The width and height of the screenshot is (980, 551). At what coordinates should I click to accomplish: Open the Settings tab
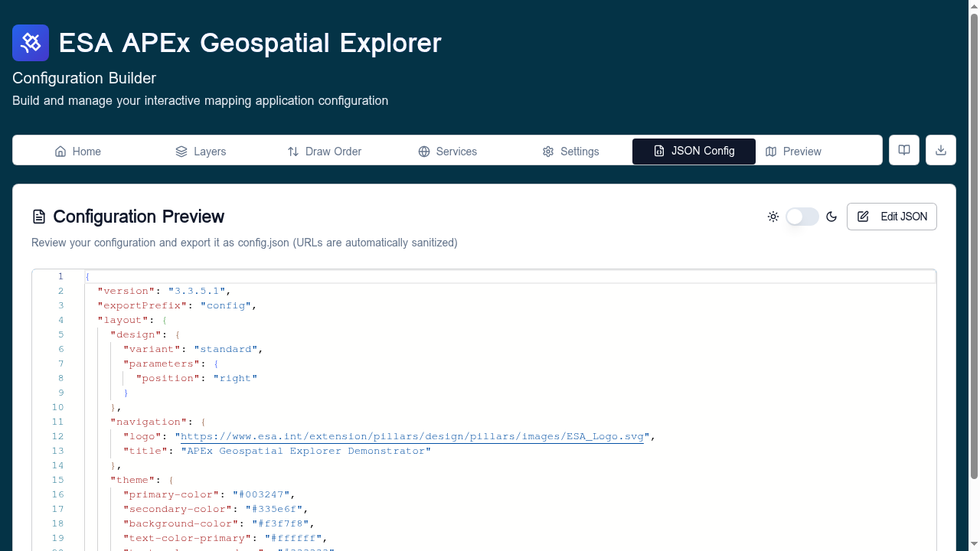coord(570,152)
